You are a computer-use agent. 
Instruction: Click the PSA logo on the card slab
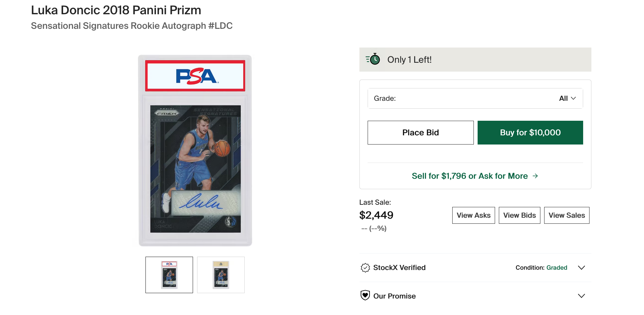tap(195, 76)
